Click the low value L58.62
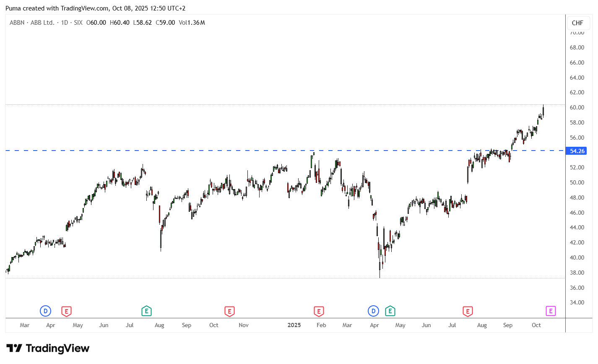 (143, 23)
